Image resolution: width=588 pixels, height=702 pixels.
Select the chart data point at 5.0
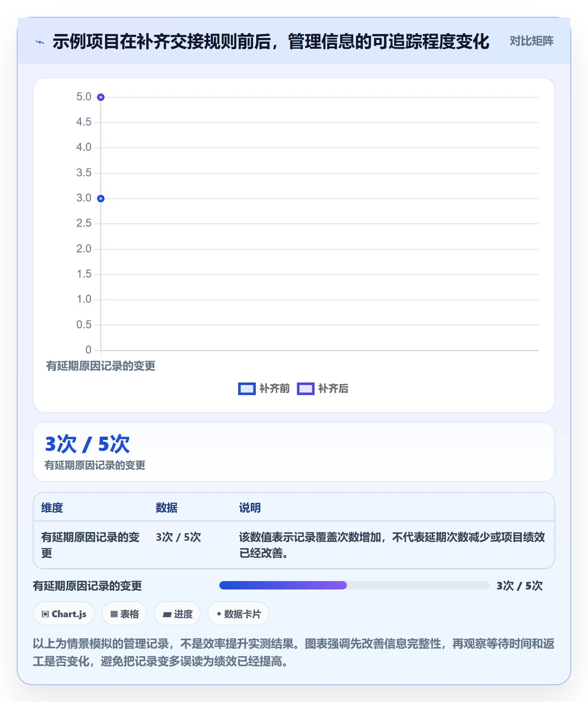[x=101, y=97]
